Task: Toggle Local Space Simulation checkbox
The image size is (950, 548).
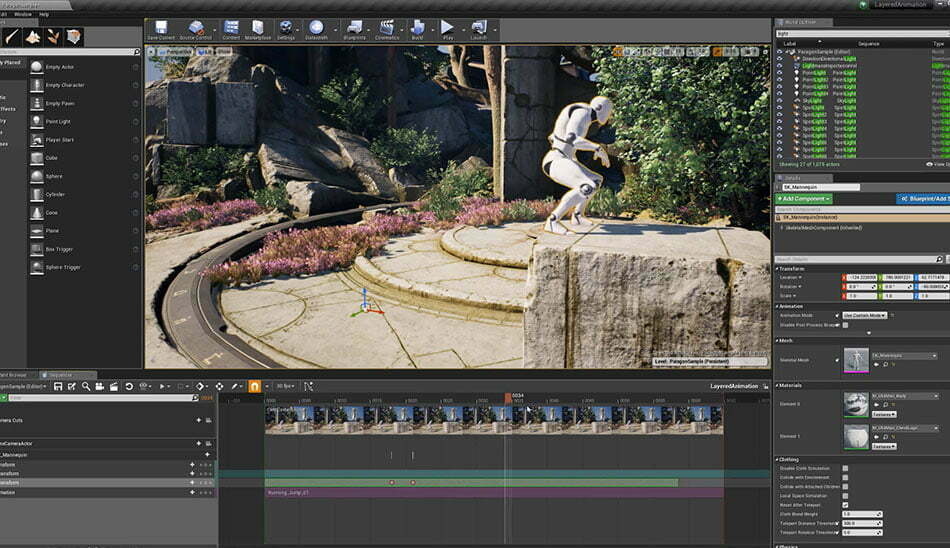Action: click(845, 495)
